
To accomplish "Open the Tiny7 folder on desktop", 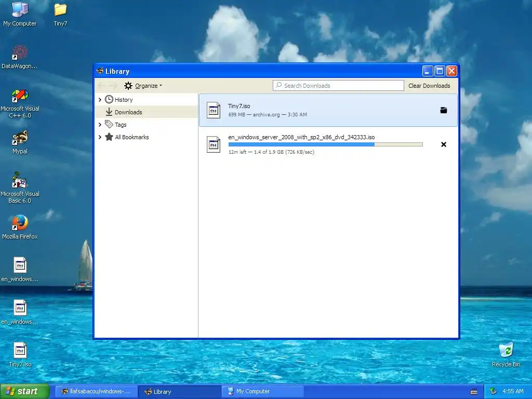I will coord(60,14).
